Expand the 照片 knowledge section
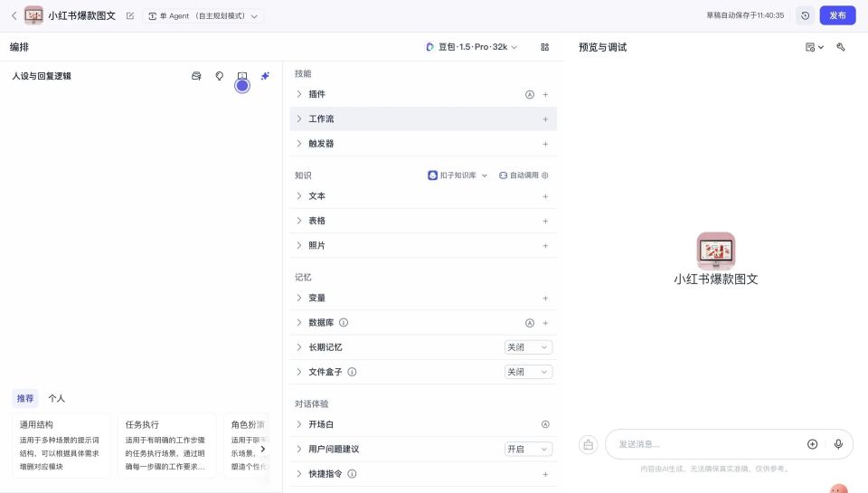Image resolution: width=868 pixels, height=493 pixels. click(299, 245)
